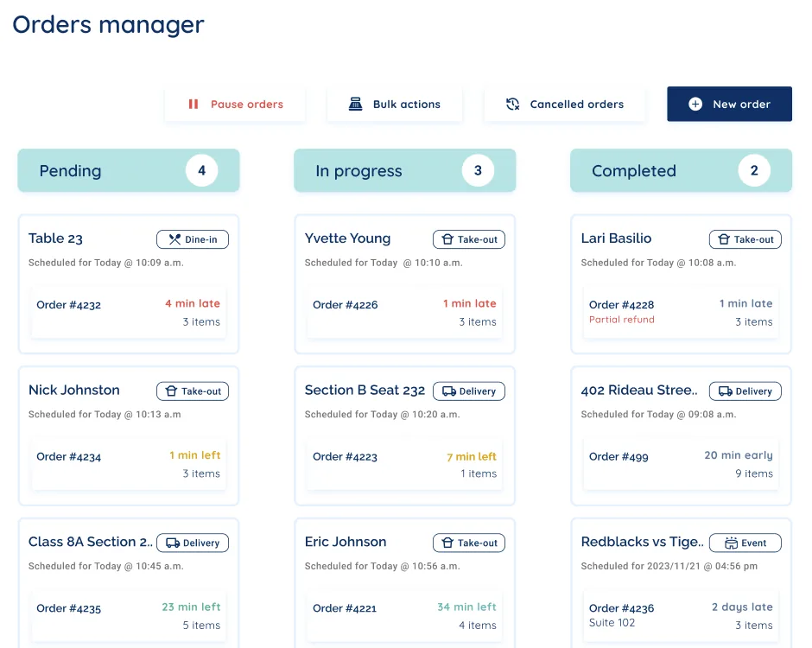The width and height of the screenshot is (812, 648).
Task: Click the Orders manager heading
Action: [x=108, y=25]
